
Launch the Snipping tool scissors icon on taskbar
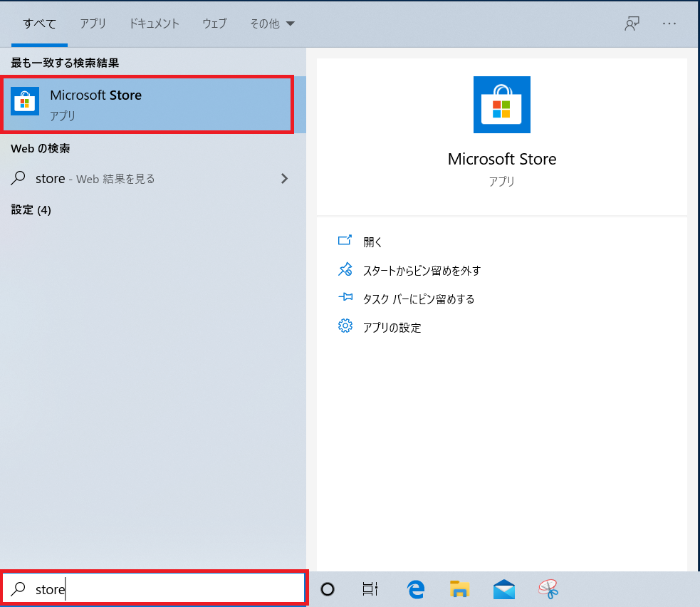pos(548,589)
